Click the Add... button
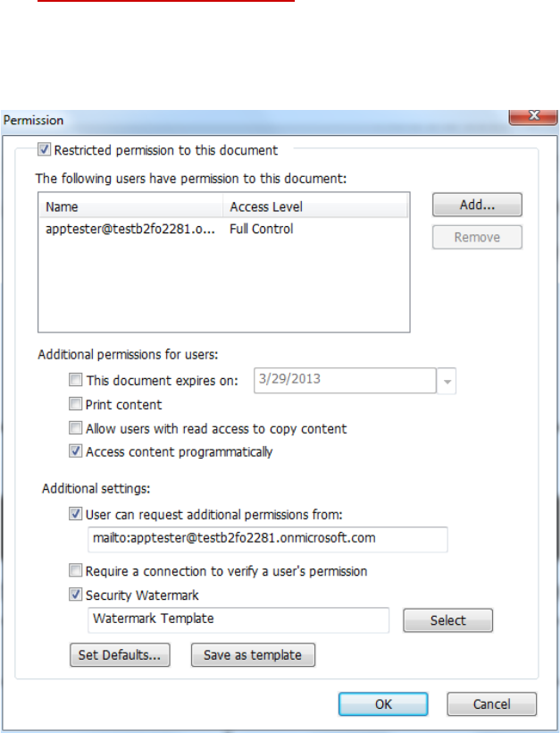The image size is (560, 733). tap(477, 205)
